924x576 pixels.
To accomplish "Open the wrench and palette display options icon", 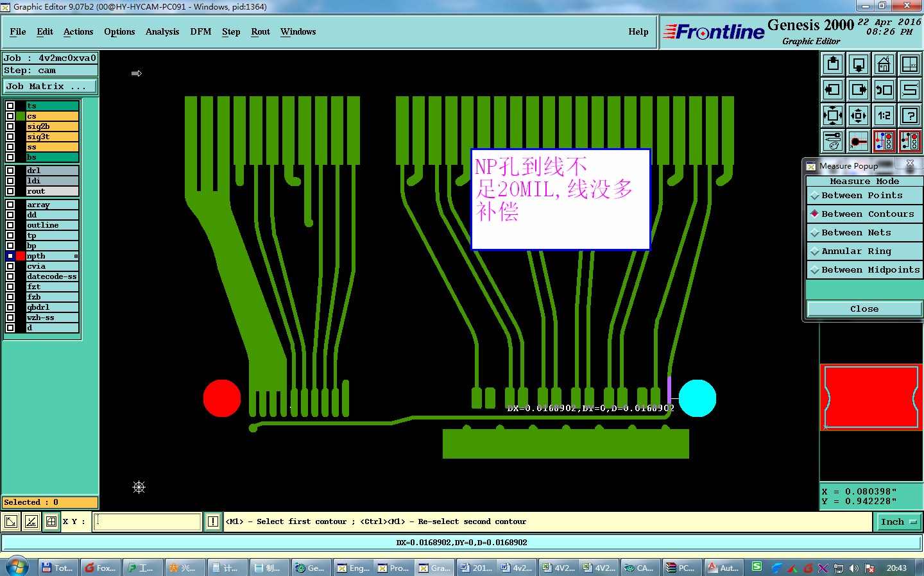I will click(833, 141).
